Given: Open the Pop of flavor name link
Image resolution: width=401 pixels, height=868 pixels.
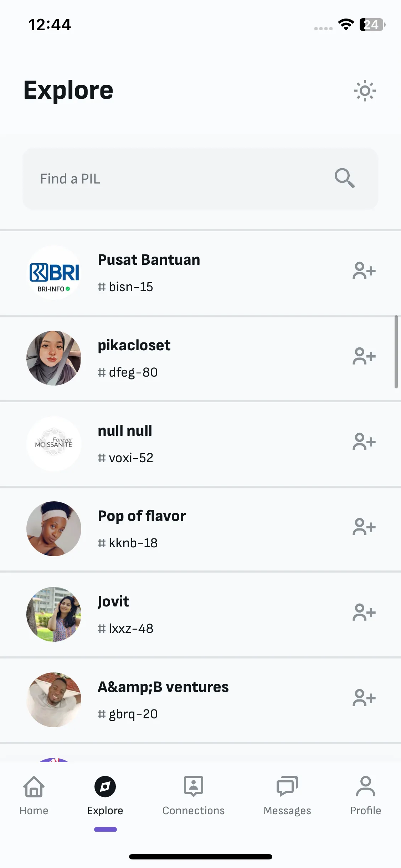Looking at the screenshot, I should click(x=142, y=516).
